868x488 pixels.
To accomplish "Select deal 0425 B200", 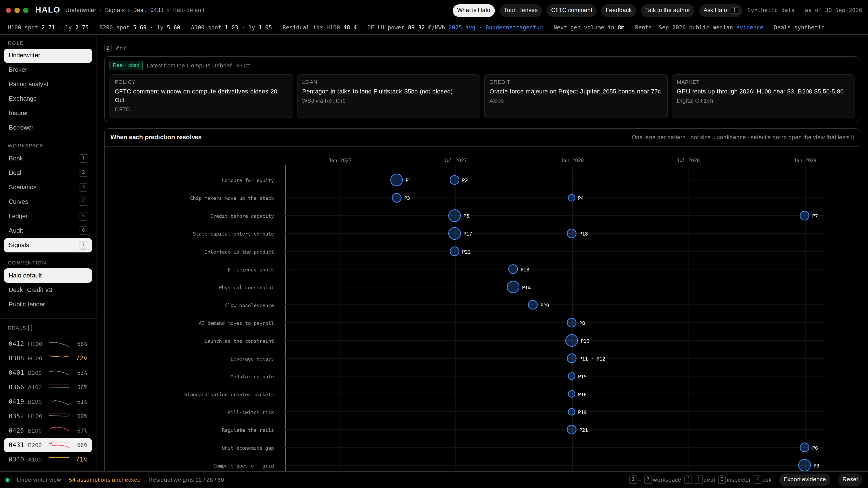I will click(48, 430).
